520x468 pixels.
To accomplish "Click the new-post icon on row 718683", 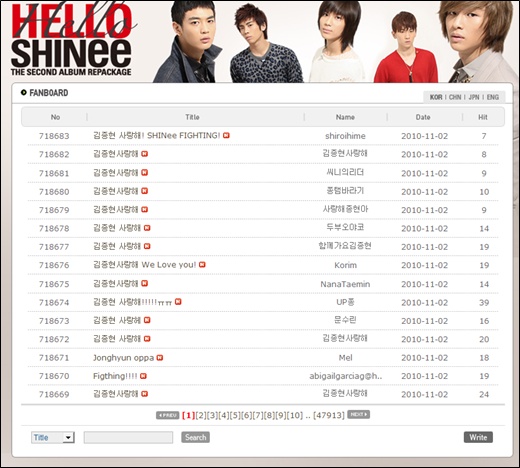I will [x=226, y=135].
